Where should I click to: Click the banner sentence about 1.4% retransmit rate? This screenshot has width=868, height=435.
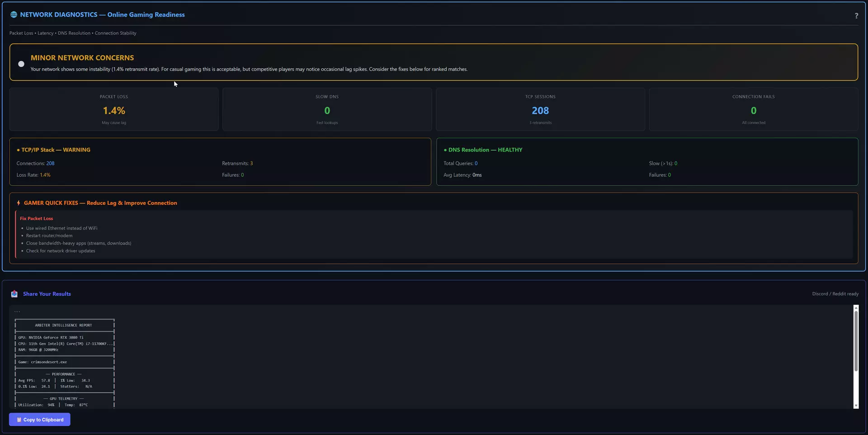click(249, 69)
